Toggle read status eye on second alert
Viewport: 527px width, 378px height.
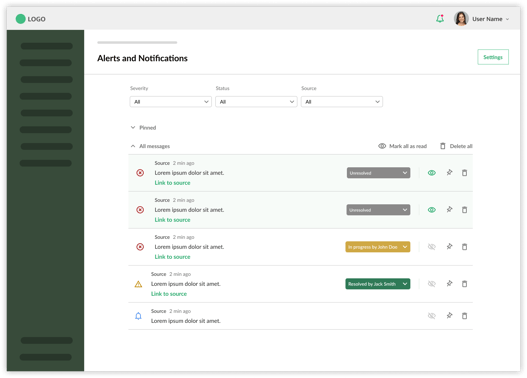click(x=432, y=210)
